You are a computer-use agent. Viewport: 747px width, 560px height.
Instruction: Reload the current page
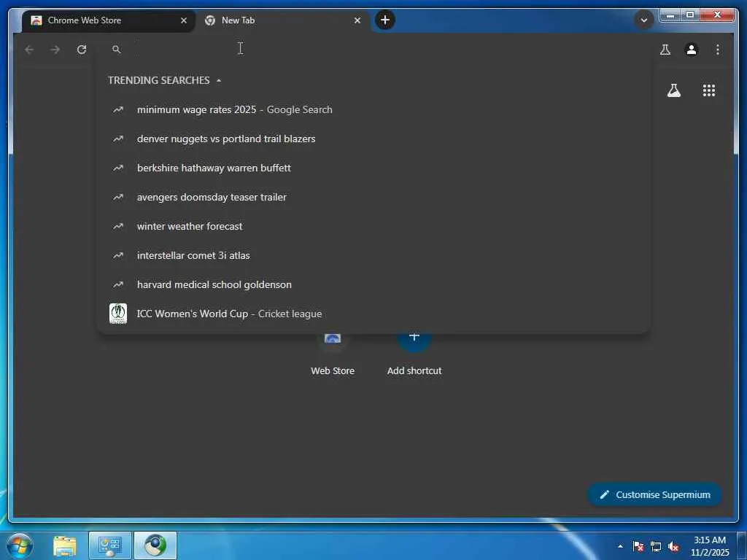pyautogui.click(x=82, y=50)
